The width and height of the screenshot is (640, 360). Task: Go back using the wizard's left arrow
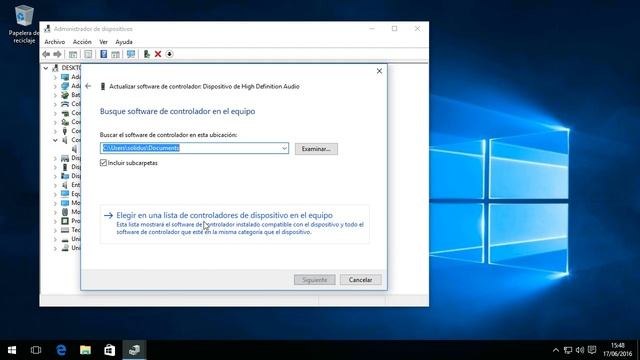click(88, 86)
